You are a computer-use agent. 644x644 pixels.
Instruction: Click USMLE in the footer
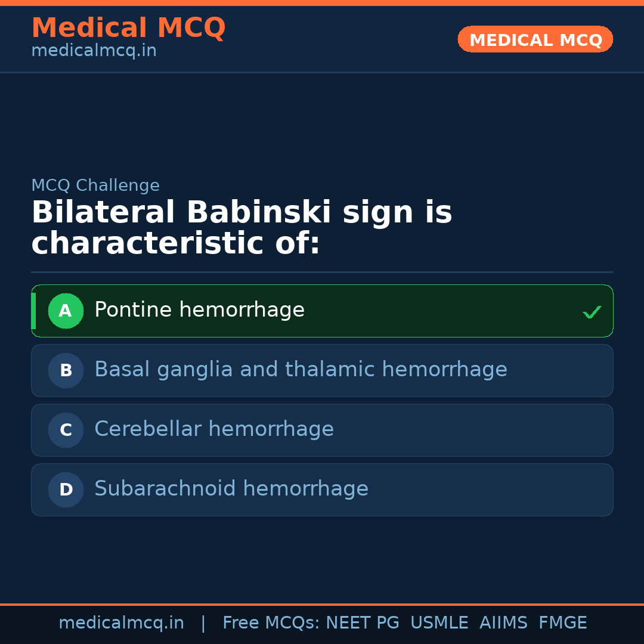pyautogui.click(x=439, y=623)
